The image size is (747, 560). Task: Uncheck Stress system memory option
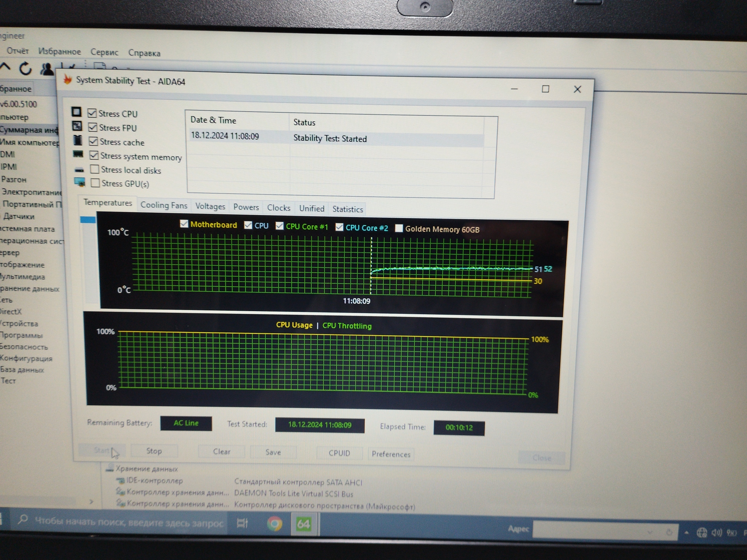pyautogui.click(x=94, y=155)
